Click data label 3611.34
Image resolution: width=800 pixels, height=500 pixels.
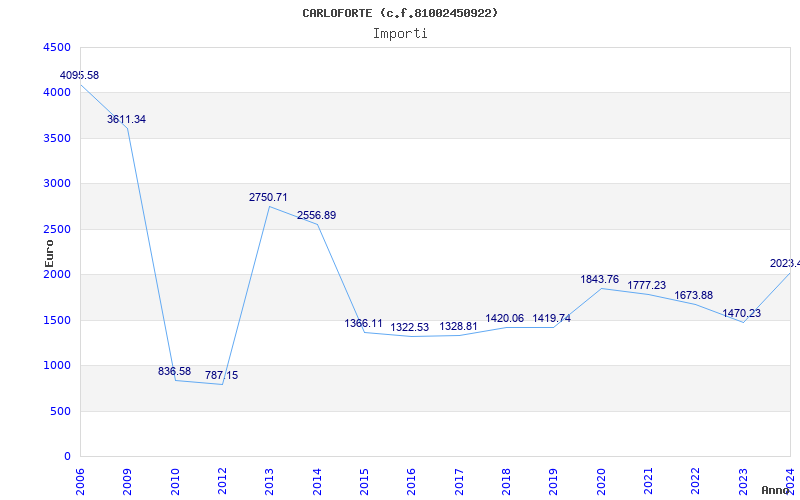127,119
